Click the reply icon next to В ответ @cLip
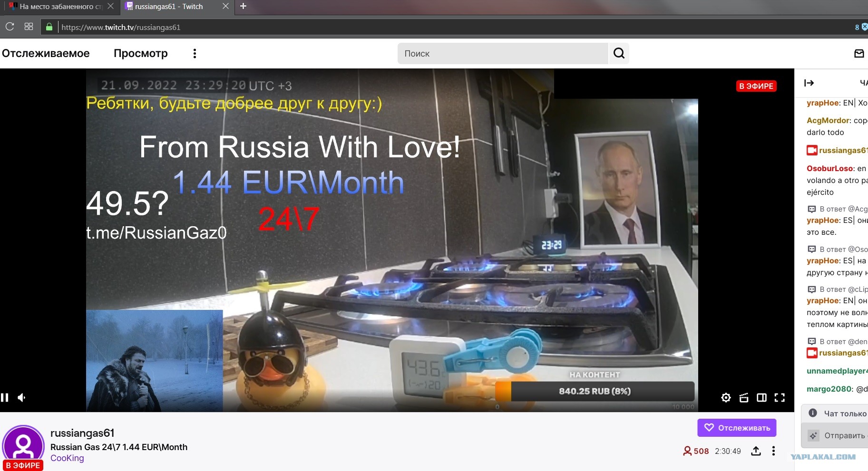The width and height of the screenshot is (868, 471). [812, 289]
